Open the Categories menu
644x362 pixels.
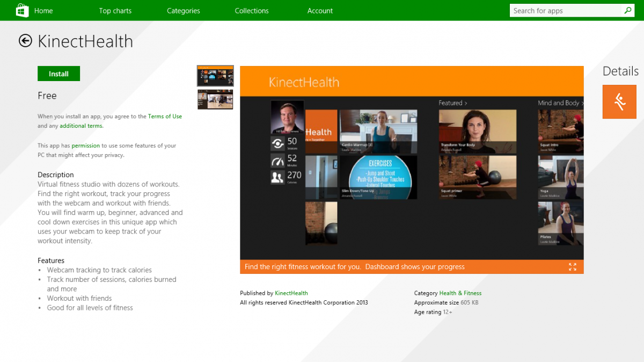pos(183,11)
